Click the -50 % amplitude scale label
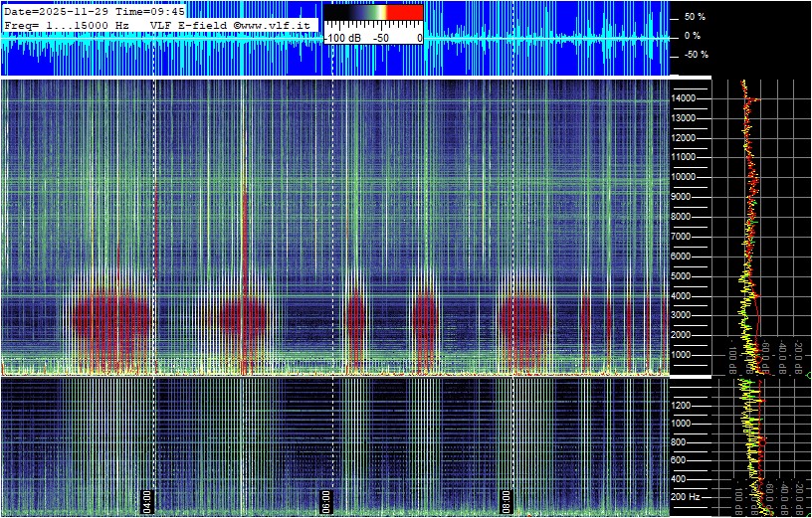The width and height of the screenshot is (812, 518). tap(696, 55)
